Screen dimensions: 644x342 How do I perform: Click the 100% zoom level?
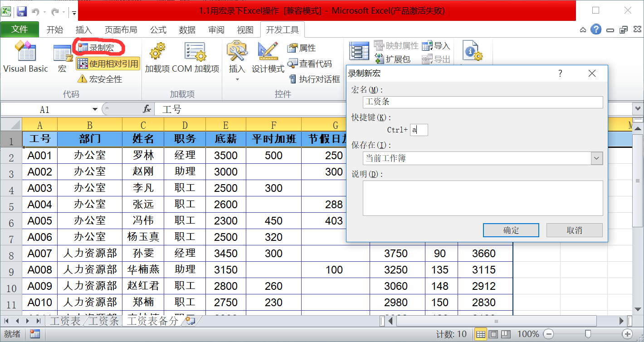(528, 334)
